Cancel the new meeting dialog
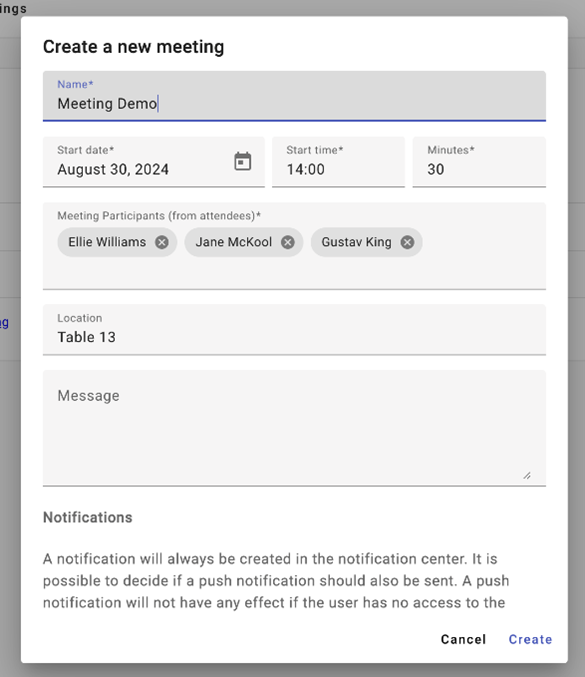 pyautogui.click(x=463, y=639)
